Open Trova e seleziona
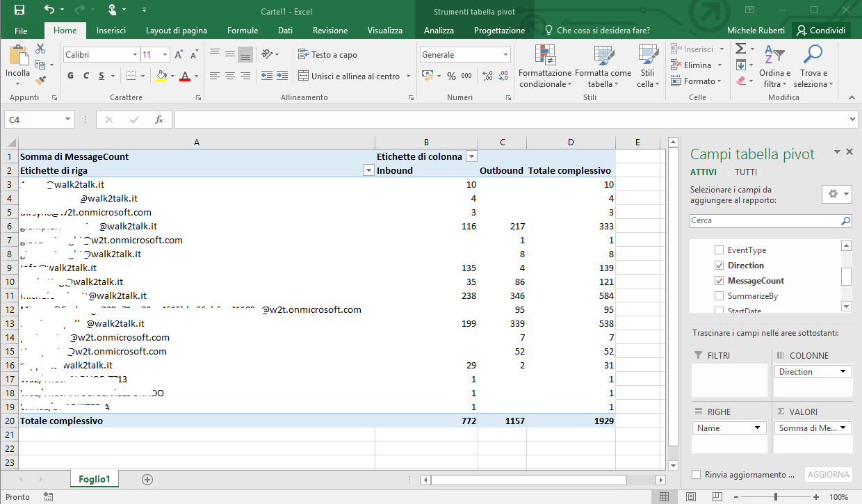Image resolution: width=862 pixels, height=504 pixels. pos(813,67)
